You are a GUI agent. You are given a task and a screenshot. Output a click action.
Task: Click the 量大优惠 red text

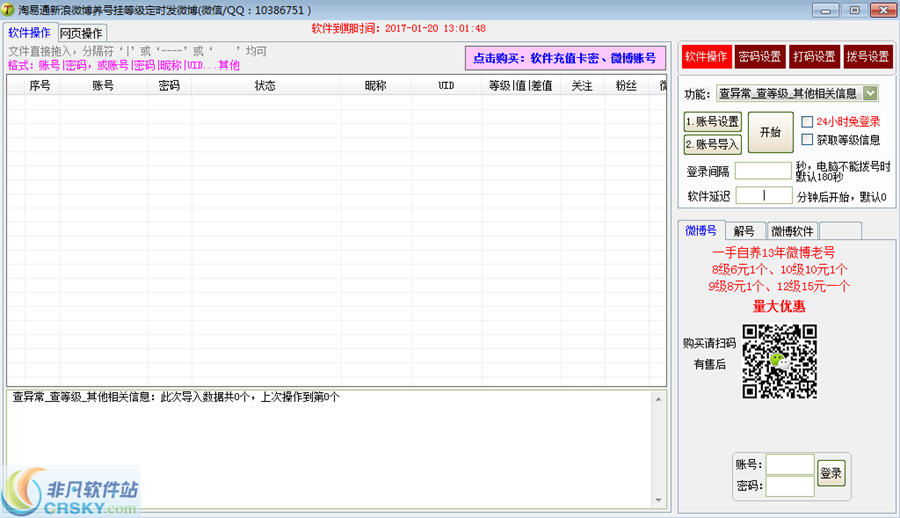(779, 306)
